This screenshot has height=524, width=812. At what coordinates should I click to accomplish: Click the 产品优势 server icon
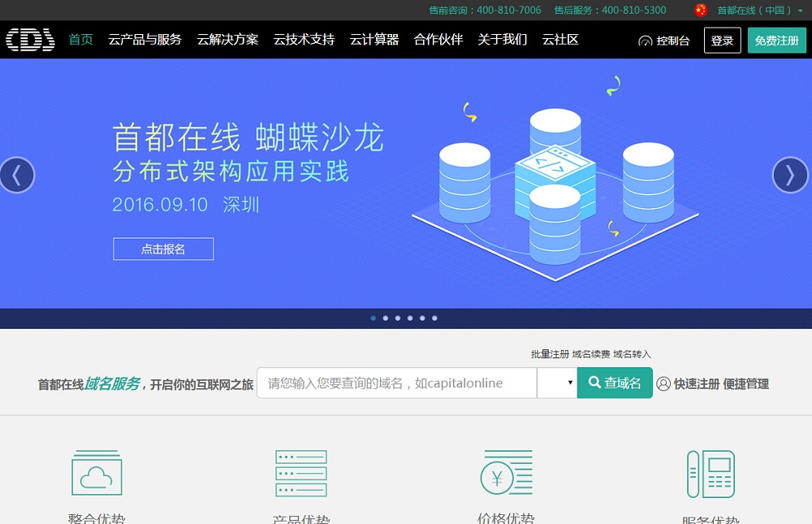click(x=301, y=473)
